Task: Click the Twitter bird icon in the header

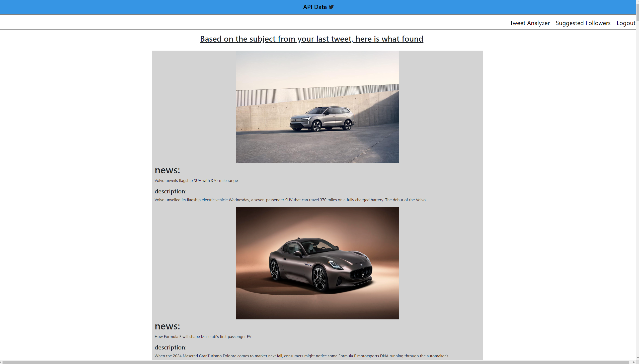Action: point(331,7)
